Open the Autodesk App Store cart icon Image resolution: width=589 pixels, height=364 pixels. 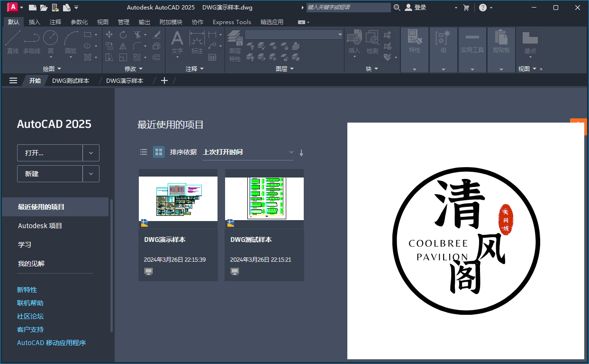(466, 8)
